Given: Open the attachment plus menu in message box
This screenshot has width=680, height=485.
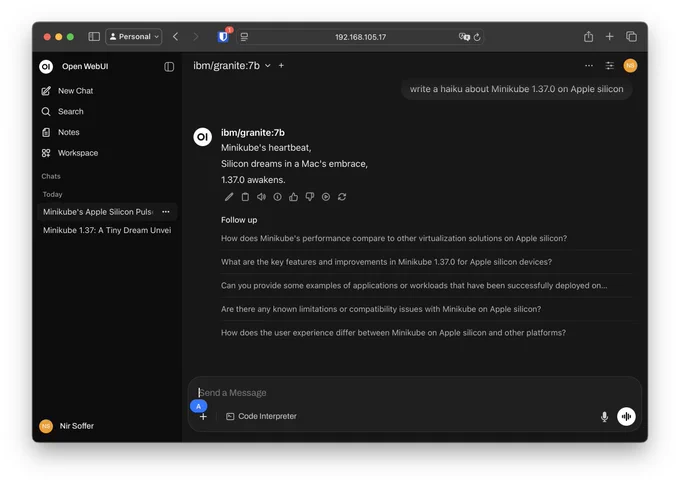Looking at the screenshot, I should [203, 417].
